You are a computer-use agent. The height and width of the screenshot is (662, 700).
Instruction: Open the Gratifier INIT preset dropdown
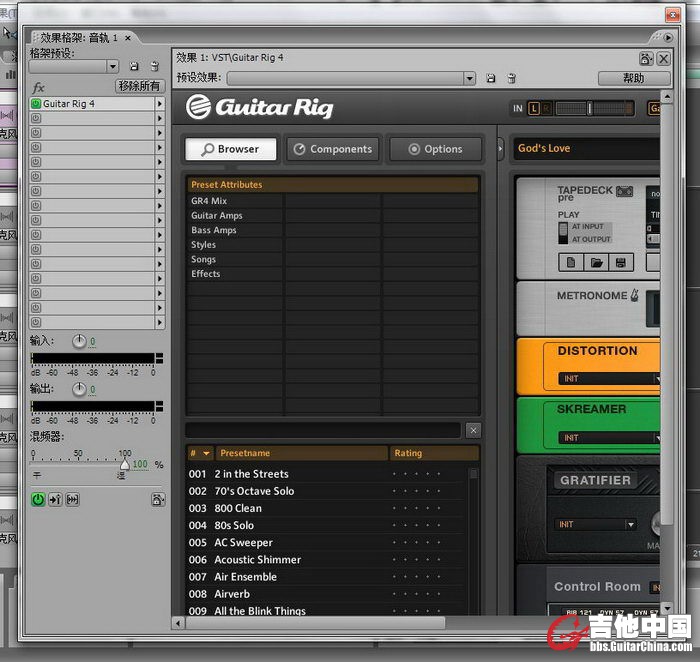pyautogui.click(x=630, y=525)
